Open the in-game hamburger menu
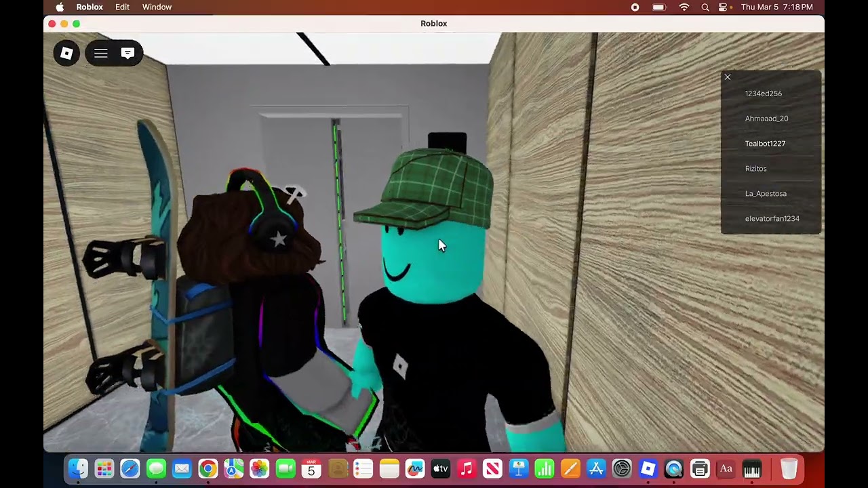The image size is (868, 488). point(101,54)
